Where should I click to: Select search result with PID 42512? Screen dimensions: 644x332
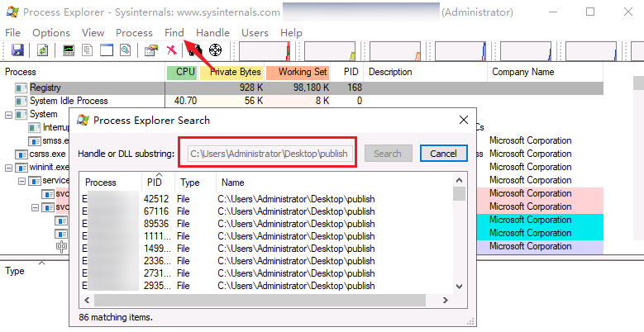[266, 199]
